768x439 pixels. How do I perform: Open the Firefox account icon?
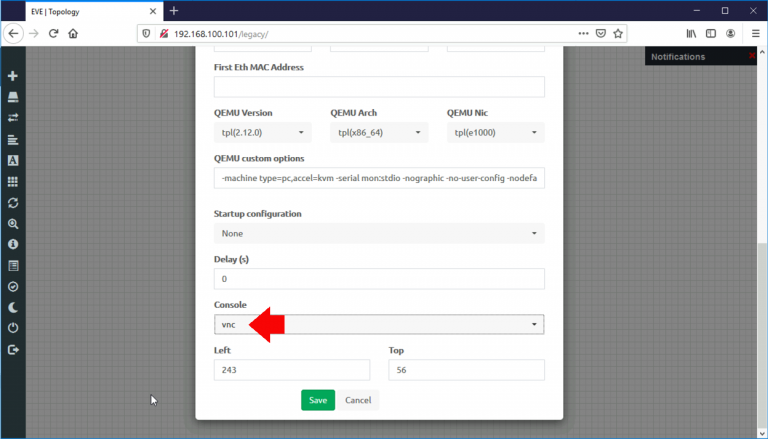tap(730, 34)
